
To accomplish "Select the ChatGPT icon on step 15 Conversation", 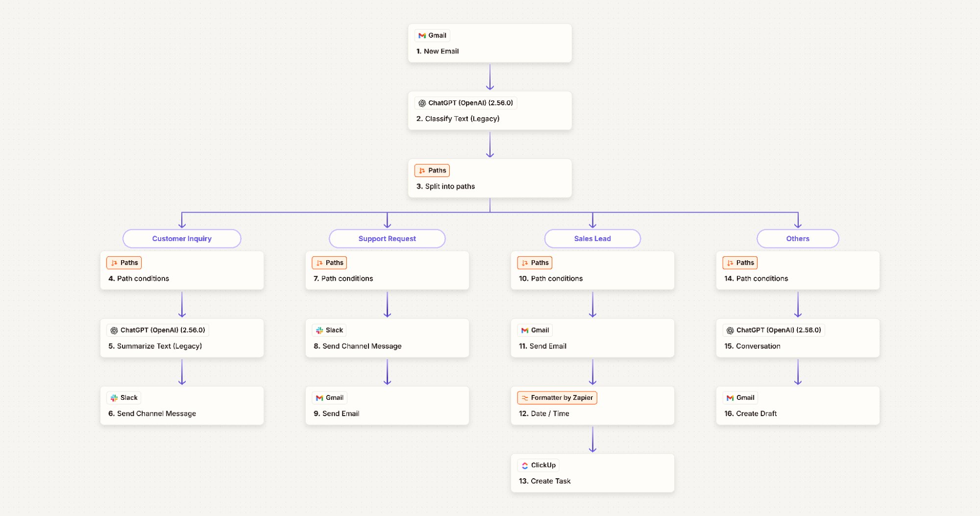I will (730, 330).
